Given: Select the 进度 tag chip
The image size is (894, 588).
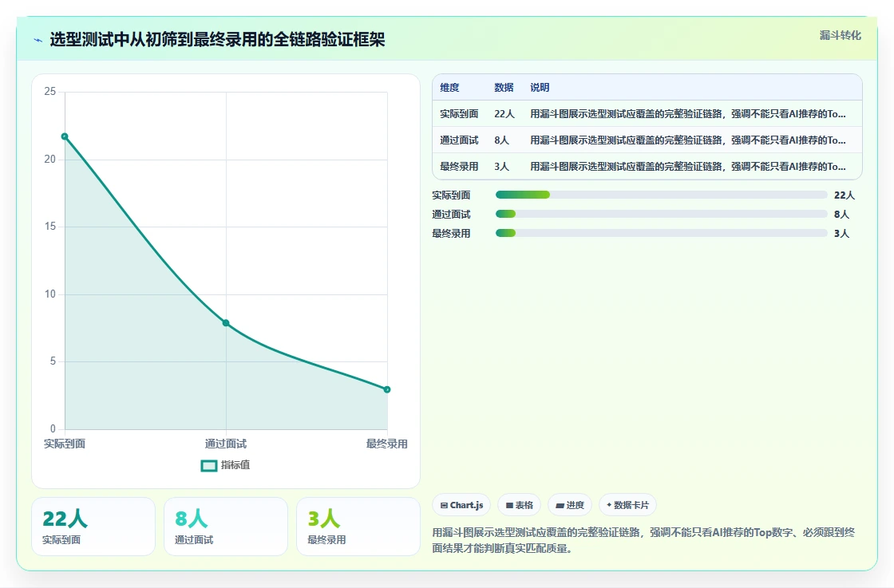Looking at the screenshot, I should [570, 505].
